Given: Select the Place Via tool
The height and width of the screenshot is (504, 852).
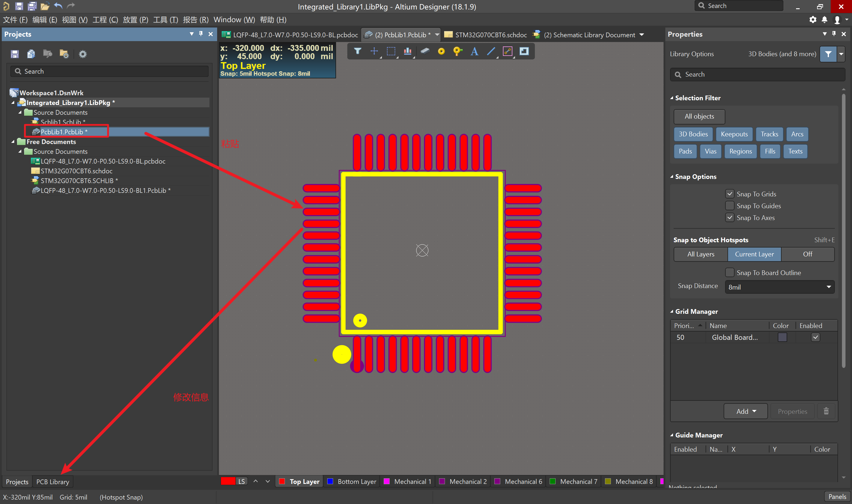Looking at the screenshot, I should (x=458, y=51).
